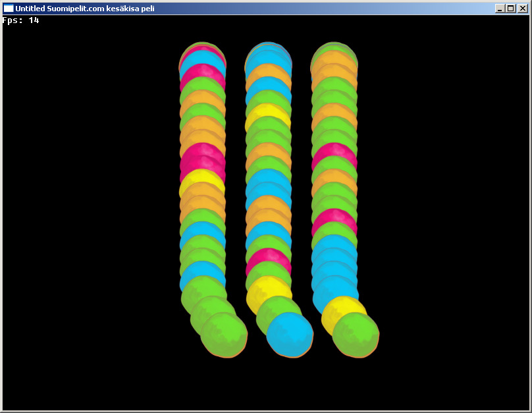The height and width of the screenshot is (413, 532).
Task: Click the only yellow ball in the left column
Action: pyautogui.click(x=202, y=179)
